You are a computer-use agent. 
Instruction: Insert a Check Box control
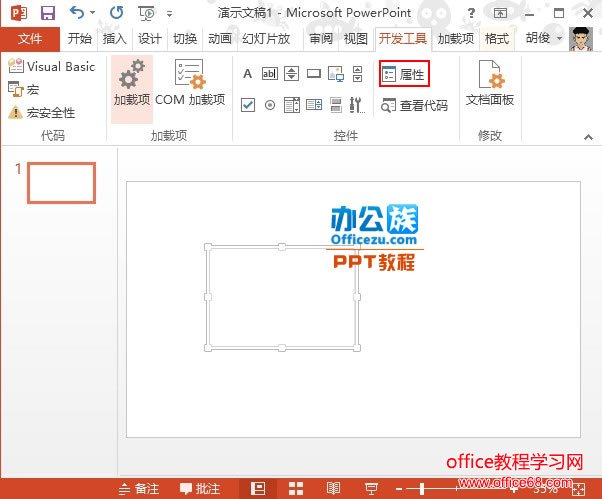coord(248,104)
